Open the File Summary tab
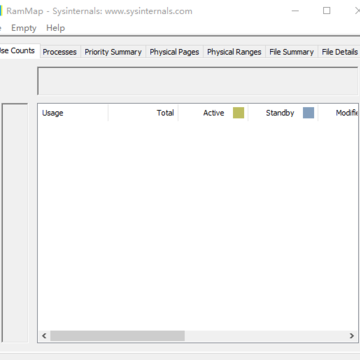Viewport: 360px width, 360px height. pos(292,52)
